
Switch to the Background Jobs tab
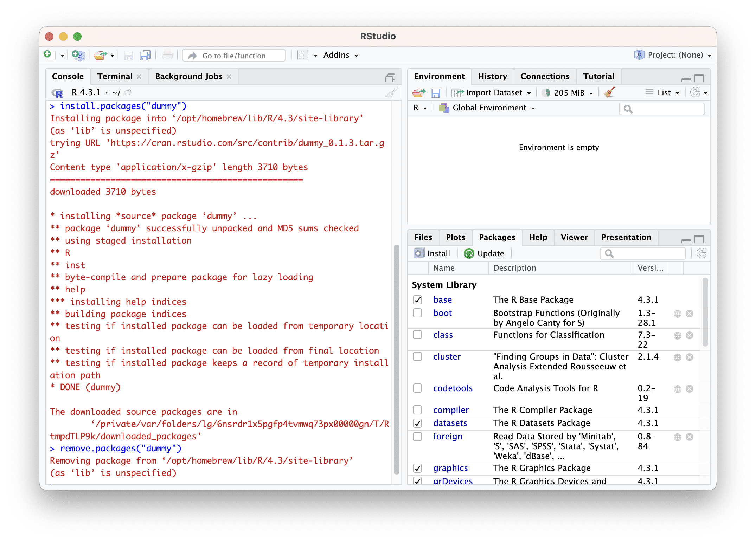point(189,76)
